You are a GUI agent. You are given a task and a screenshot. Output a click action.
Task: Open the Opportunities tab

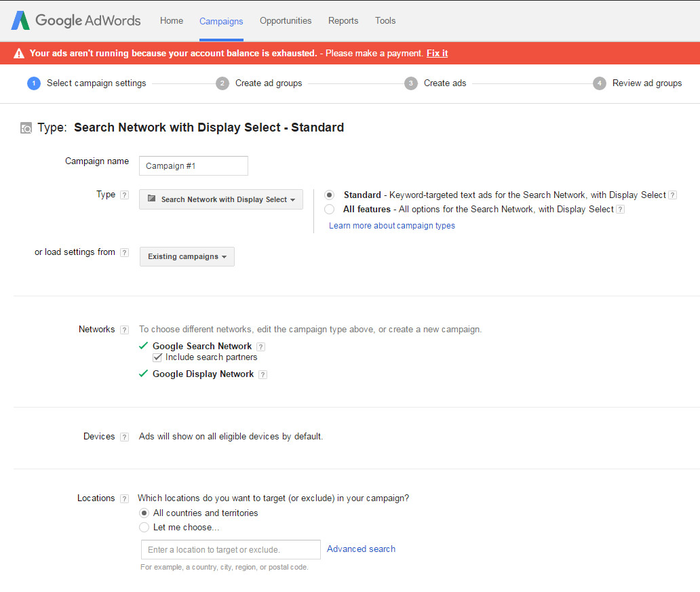point(286,20)
